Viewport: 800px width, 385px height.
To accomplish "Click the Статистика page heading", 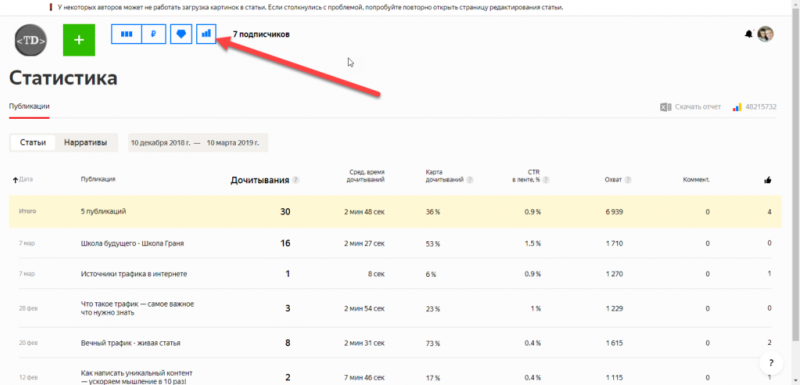I will tap(63, 78).
